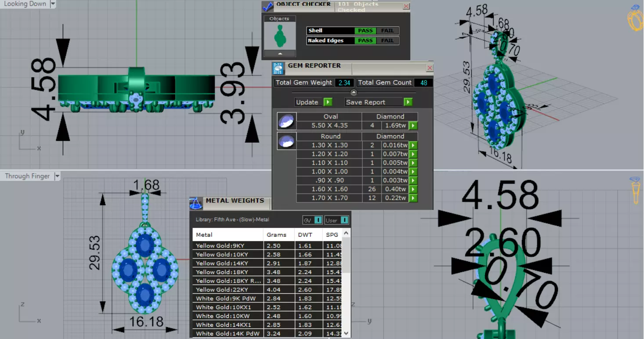Click the green arrow for 1.69tw oval row

click(x=413, y=126)
